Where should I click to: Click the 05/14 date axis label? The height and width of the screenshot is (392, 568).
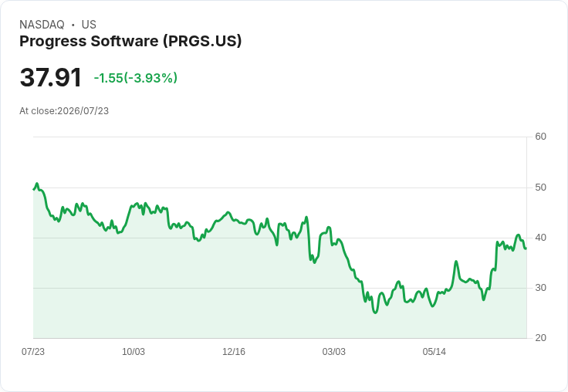point(434,351)
